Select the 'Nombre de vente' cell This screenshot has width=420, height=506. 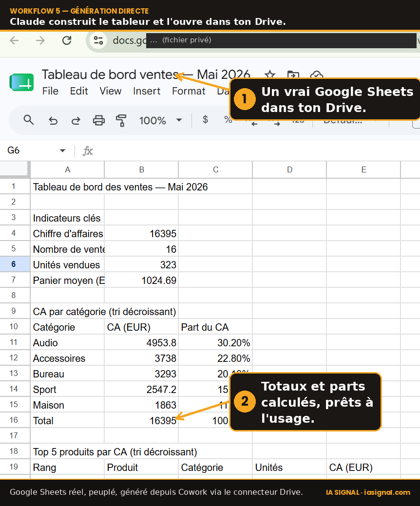(x=67, y=249)
